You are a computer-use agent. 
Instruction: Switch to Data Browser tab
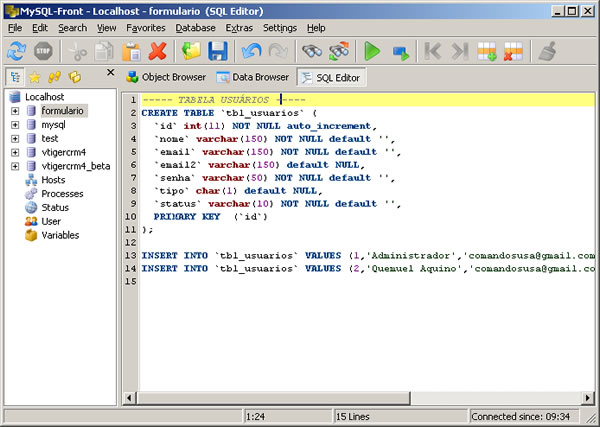click(x=253, y=77)
